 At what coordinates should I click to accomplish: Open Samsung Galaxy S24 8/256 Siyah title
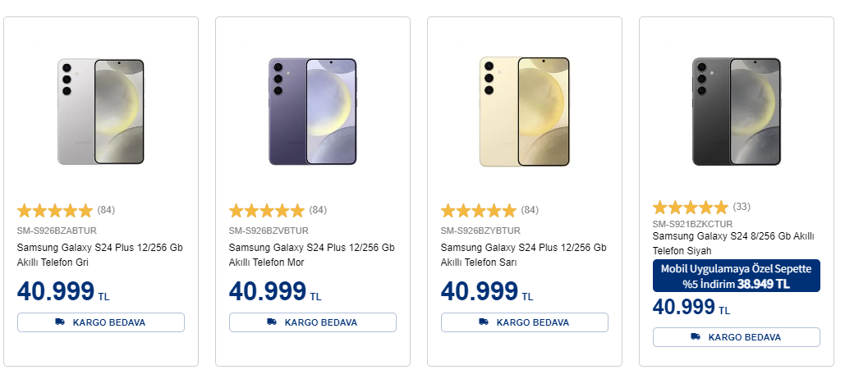point(733,243)
